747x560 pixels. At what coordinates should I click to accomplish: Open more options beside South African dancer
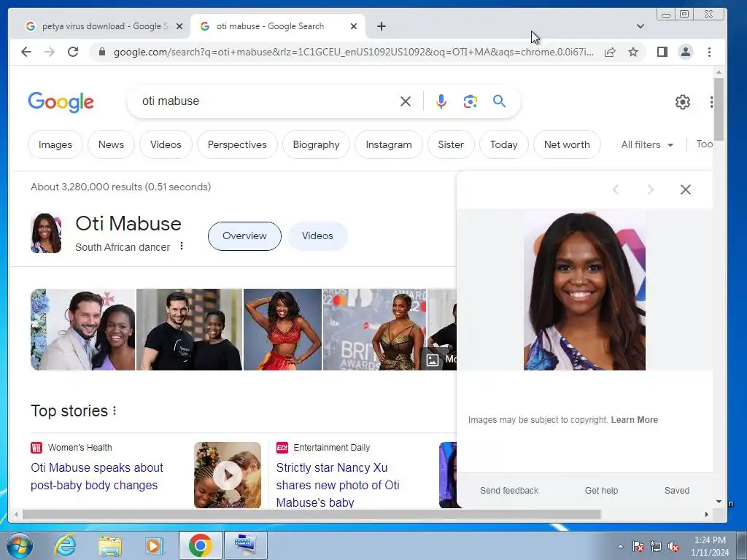(x=182, y=246)
